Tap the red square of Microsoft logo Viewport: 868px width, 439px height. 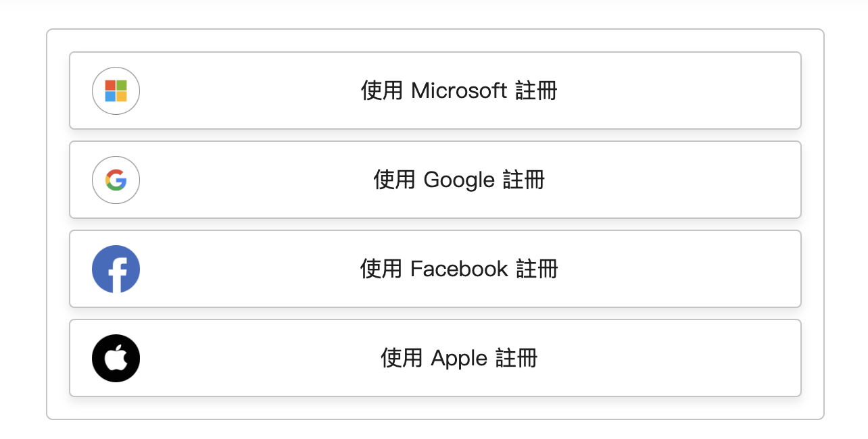point(110,85)
